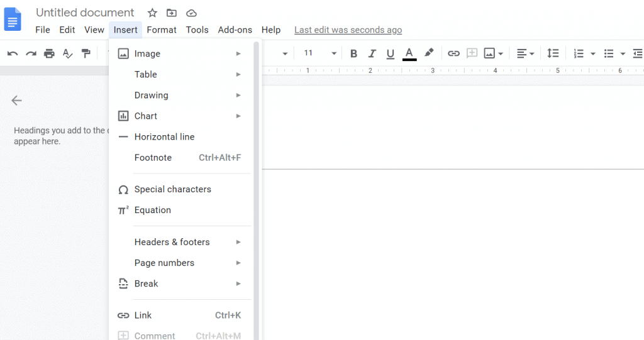This screenshot has height=340, width=644.
Task: Close the open Insert menu
Action: (125, 30)
